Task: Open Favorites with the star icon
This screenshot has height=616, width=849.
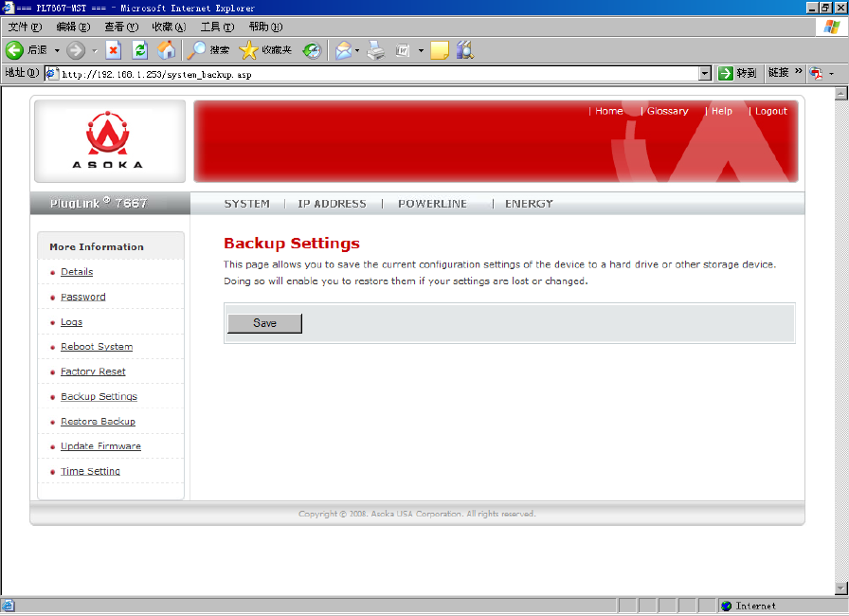Action: [248, 50]
